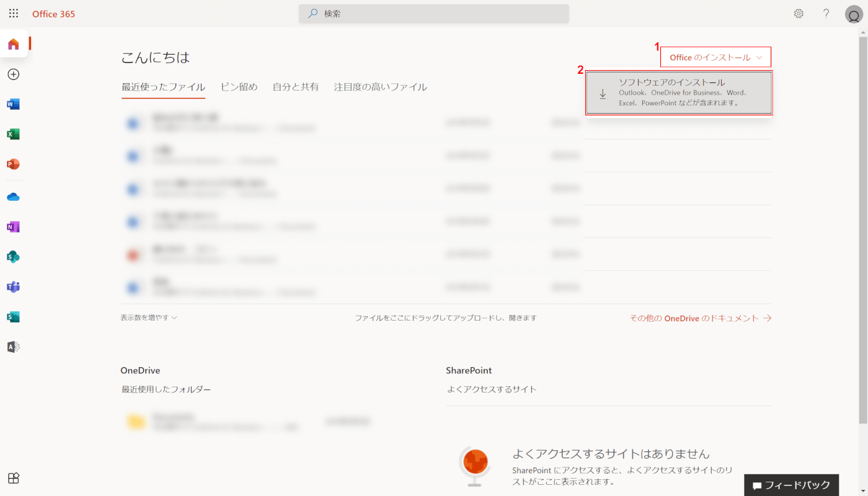Open OneNote from the sidebar

[x=14, y=227]
